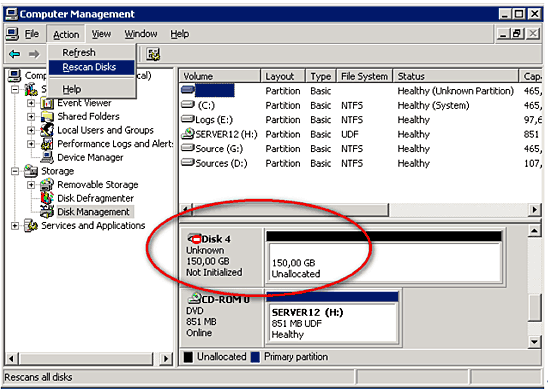Restore the inner MDI child window
The height and width of the screenshot is (392, 548).
coord(517,34)
